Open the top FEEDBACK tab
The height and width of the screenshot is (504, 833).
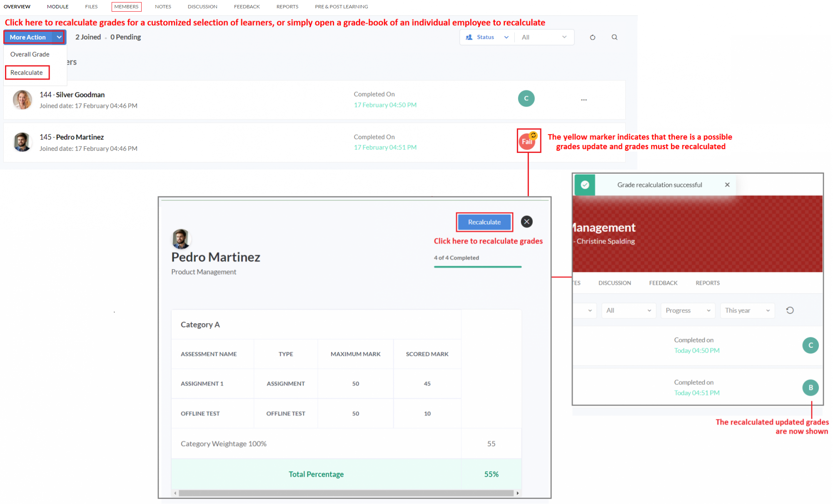coord(247,7)
